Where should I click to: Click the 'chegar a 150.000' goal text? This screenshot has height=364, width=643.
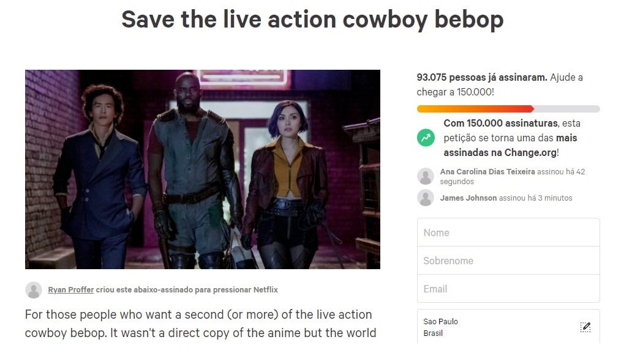[x=455, y=92]
